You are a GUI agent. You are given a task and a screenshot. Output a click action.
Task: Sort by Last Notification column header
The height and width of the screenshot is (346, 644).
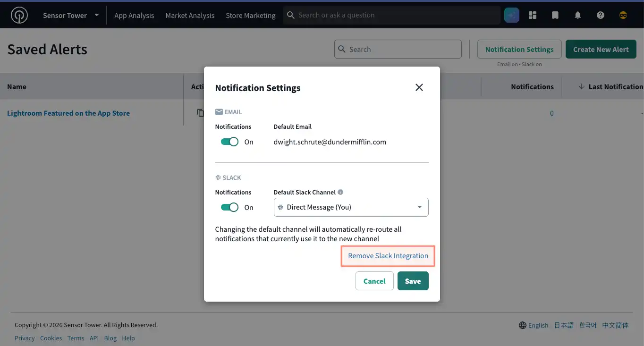(610, 87)
